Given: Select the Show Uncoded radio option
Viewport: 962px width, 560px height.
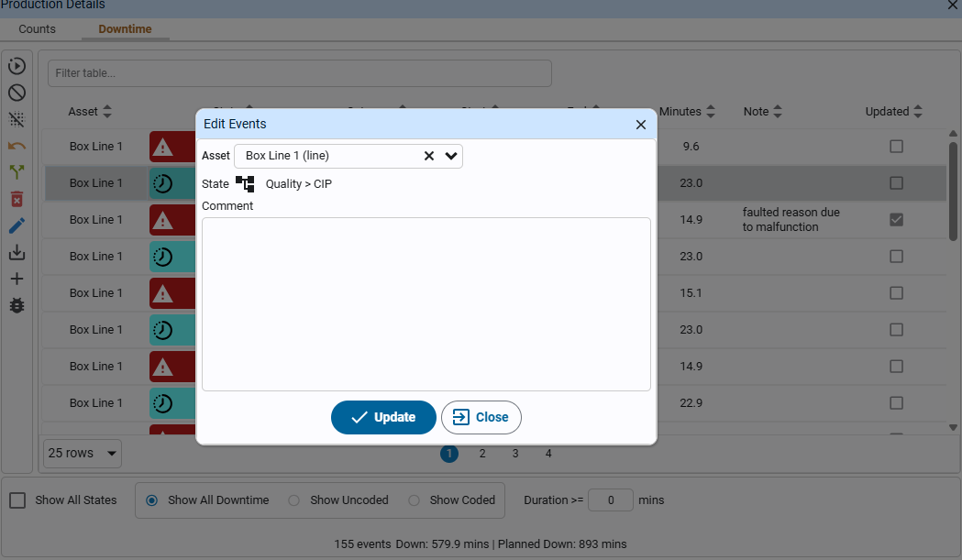Looking at the screenshot, I should 293,500.
